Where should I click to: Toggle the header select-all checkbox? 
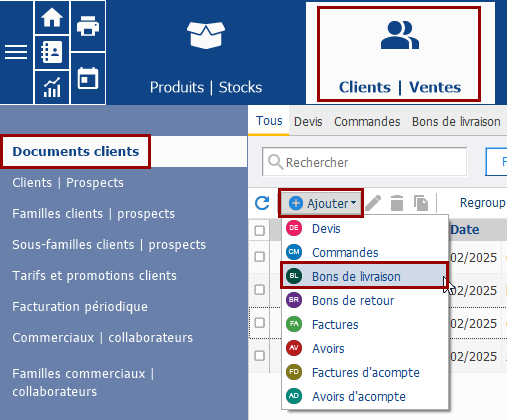259,230
